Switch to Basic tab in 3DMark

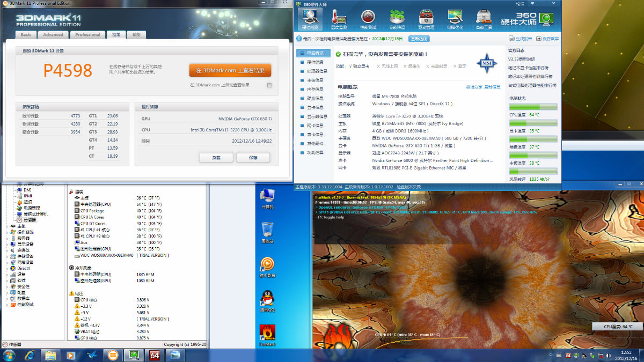(x=26, y=35)
